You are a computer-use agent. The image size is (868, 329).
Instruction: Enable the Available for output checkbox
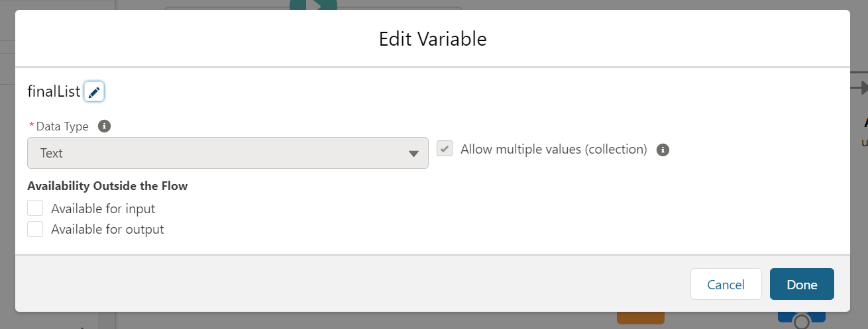[x=35, y=229]
